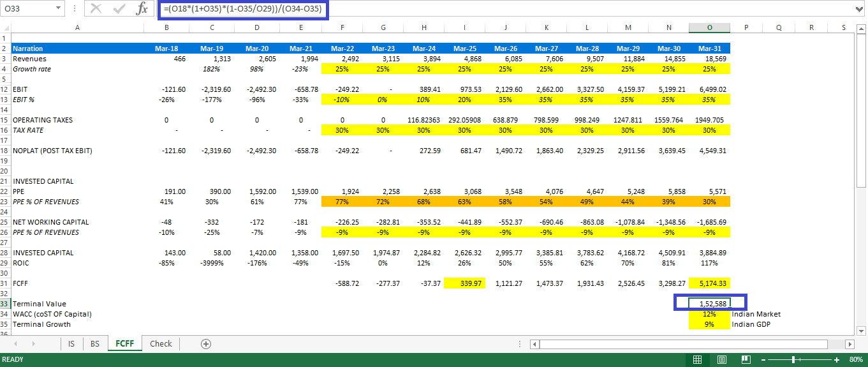Click the Cancel formula X icon
Image resolution: width=868 pixels, height=367 pixels.
click(x=96, y=9)
